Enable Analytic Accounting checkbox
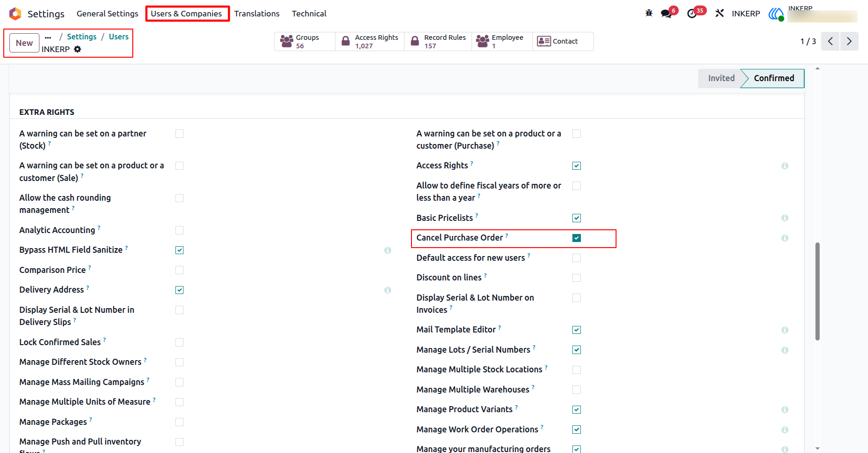Image resolution: width=868 pixels, height=453 pixels. coord(179,230)
